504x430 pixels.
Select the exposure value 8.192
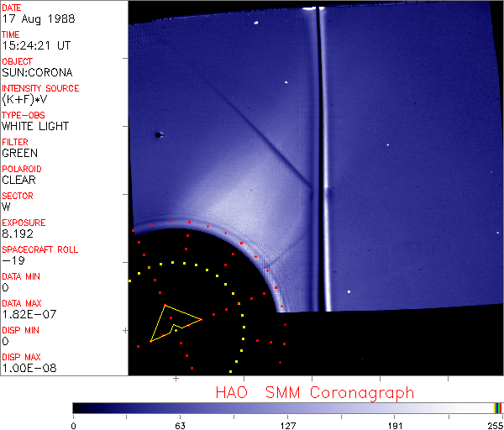(18, 233)
